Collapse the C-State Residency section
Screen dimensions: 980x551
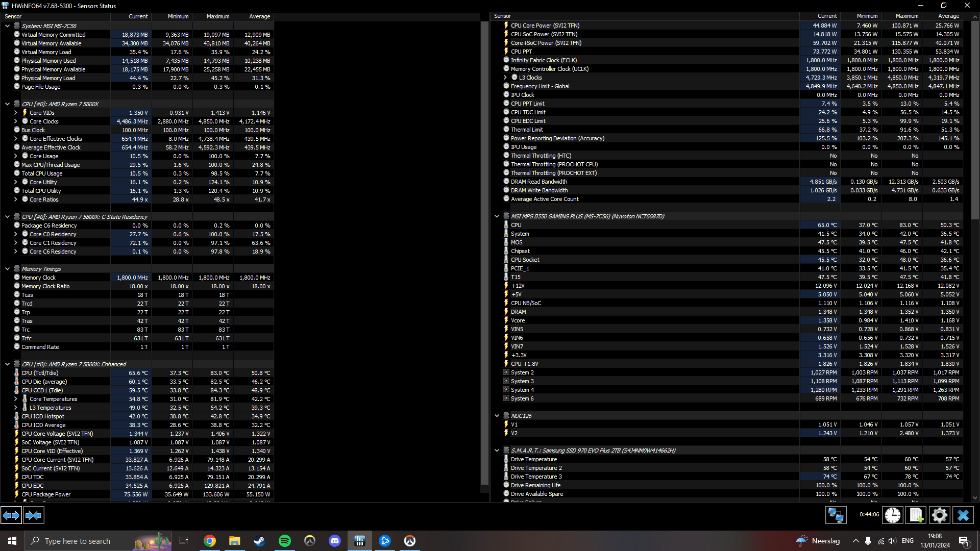(x=7, y=217)
